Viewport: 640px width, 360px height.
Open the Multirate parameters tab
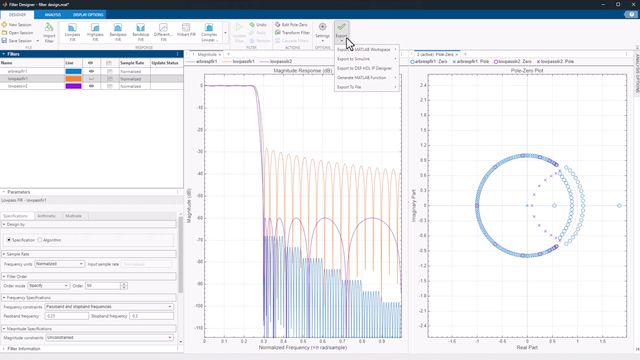[73, 216]
